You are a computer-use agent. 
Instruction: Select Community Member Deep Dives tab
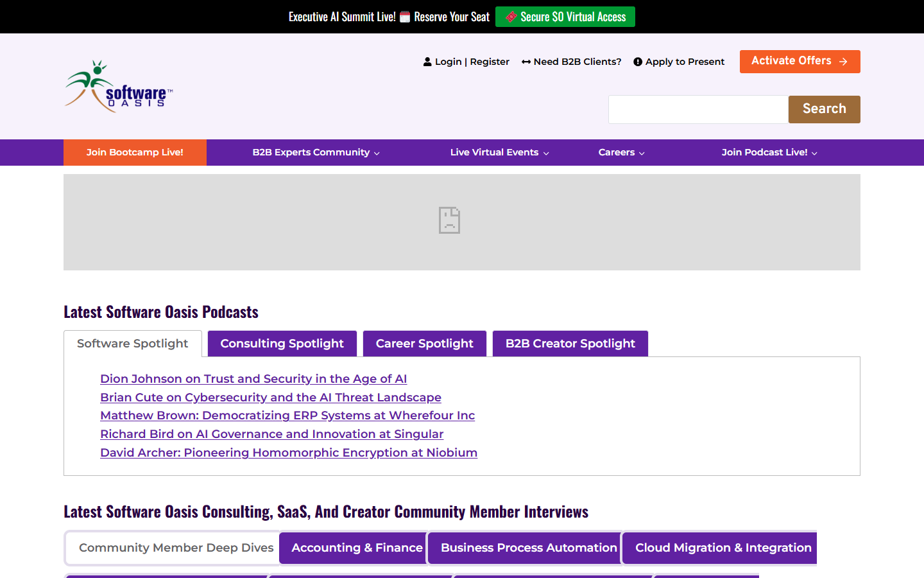174,548
